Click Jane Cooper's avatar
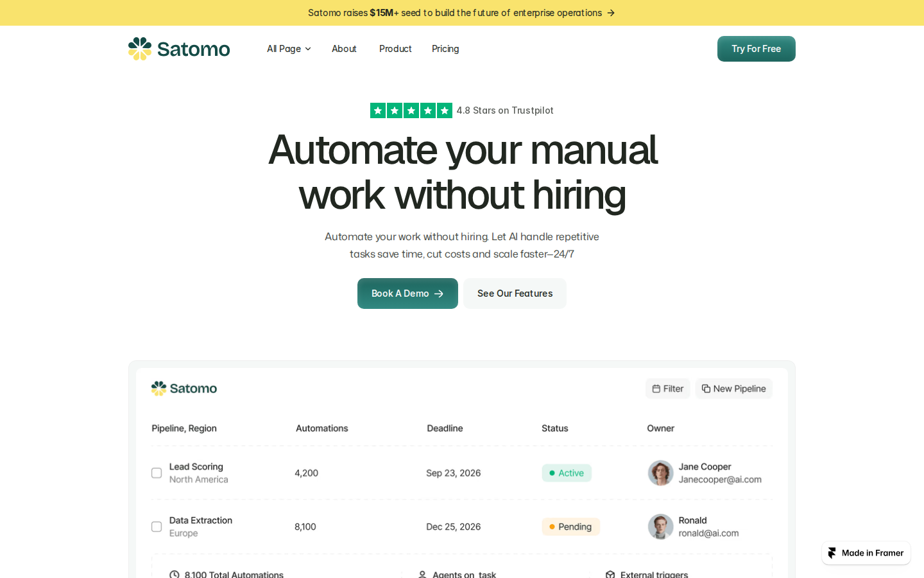This screenshot has width=924, height=578. tap(660, 473)
